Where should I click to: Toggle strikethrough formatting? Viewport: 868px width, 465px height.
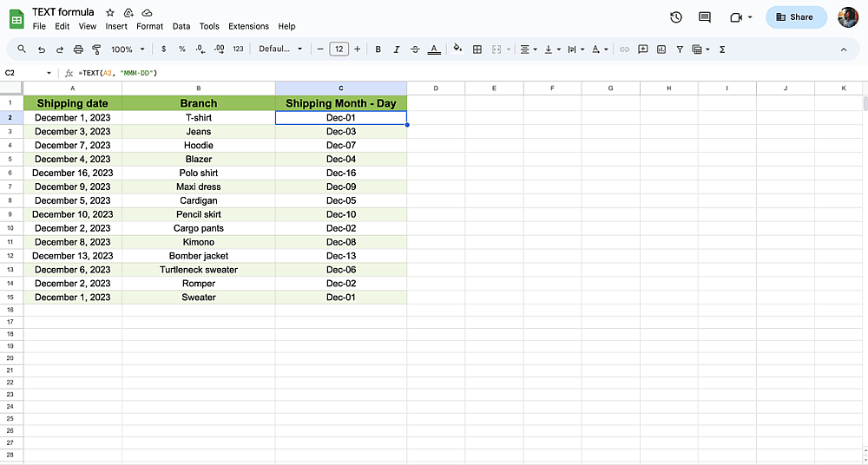click(415, 49)
